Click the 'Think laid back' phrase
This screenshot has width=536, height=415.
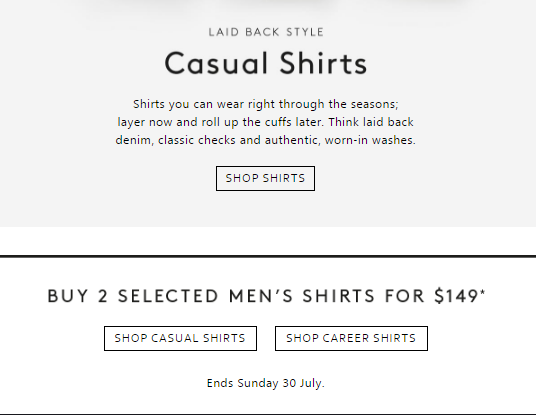[371, 122]
